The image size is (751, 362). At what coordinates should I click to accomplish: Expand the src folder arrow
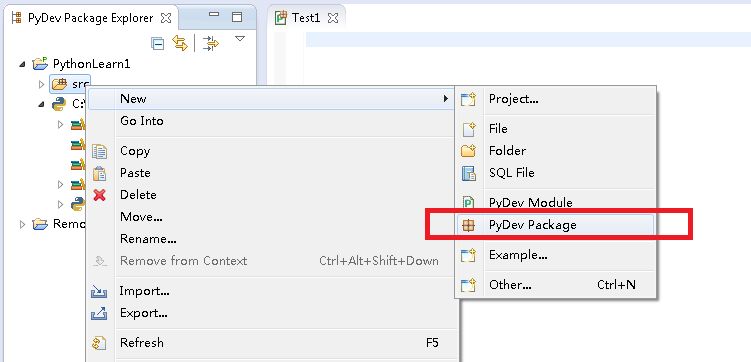pos(41,85)
